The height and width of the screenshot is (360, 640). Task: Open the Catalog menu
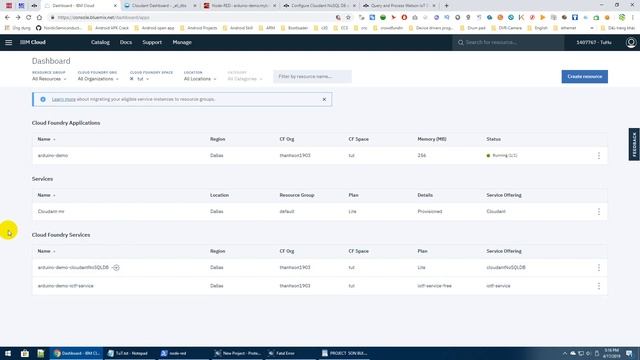pyautogui.click(x=100, y=42)
